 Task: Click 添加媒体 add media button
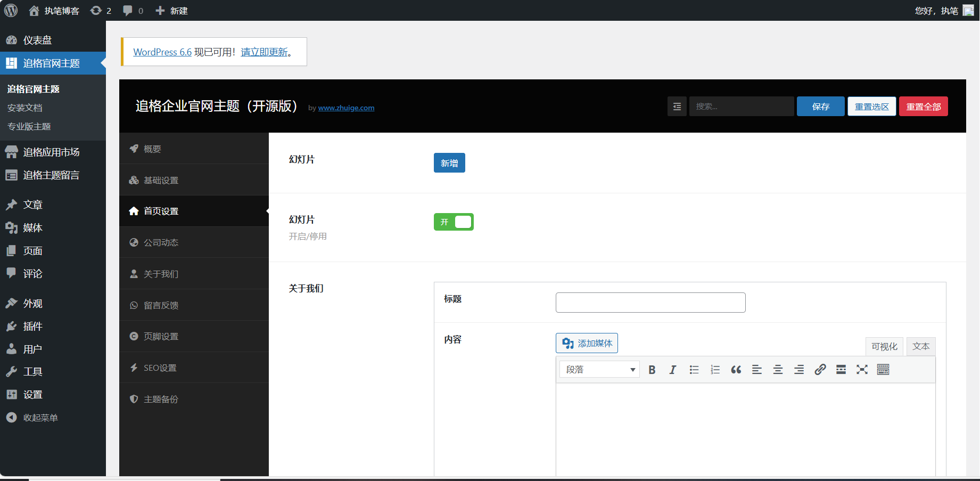[x=587, y=343]
